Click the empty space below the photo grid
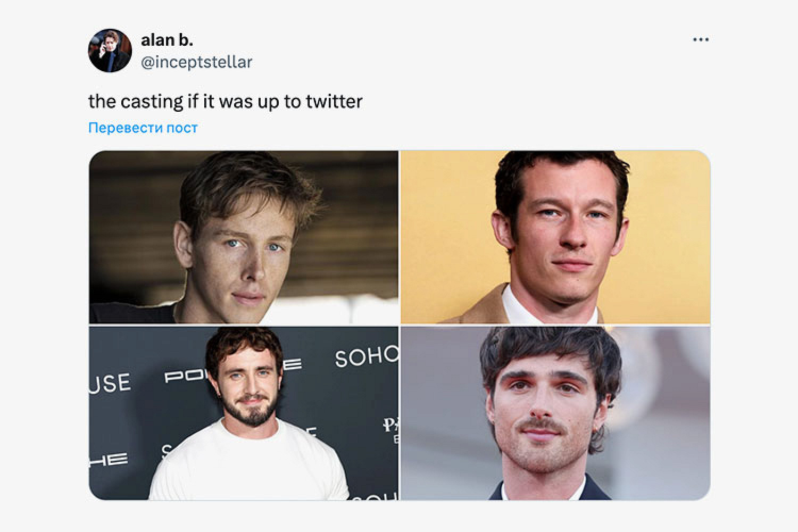The height and width of the screenshot is (532, 798). coord(399,516)
